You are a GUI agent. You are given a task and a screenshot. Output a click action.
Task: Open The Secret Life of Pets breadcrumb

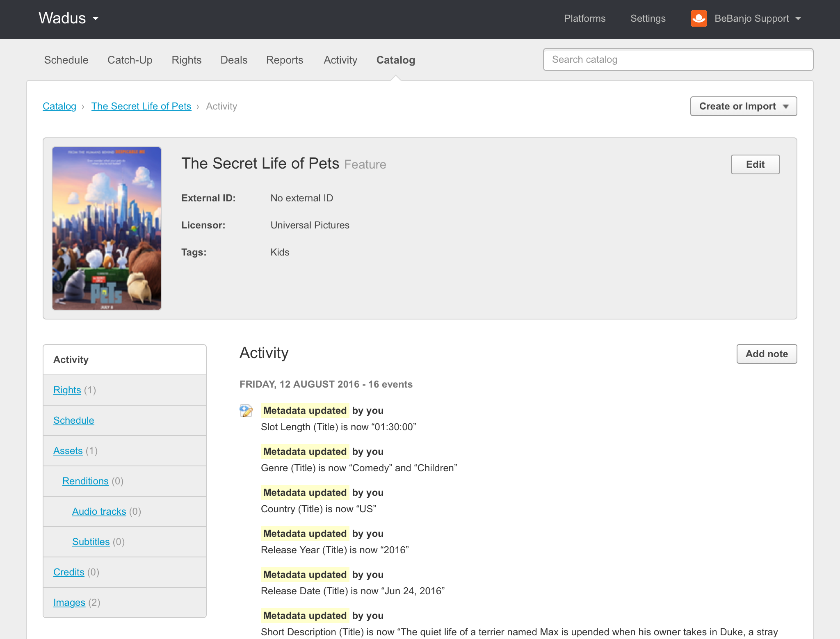coord(141,106)
